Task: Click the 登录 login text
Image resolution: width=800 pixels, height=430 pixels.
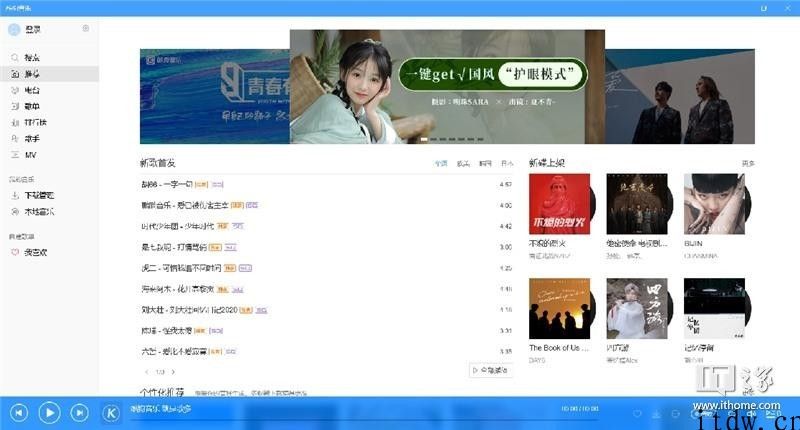Action: [x=33, y=30]
